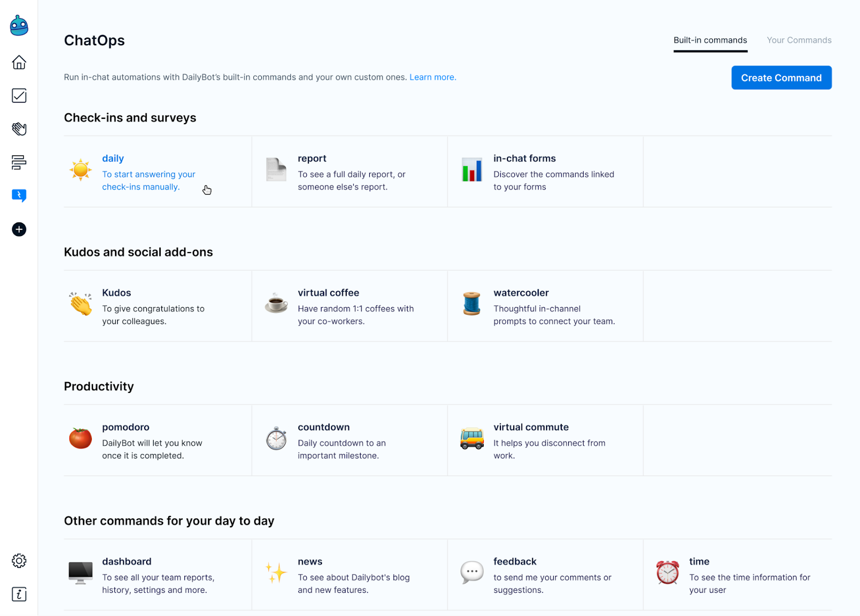Open the Learn more link
The width and height of the screenshot is (860, 616).
click(433, 77)
